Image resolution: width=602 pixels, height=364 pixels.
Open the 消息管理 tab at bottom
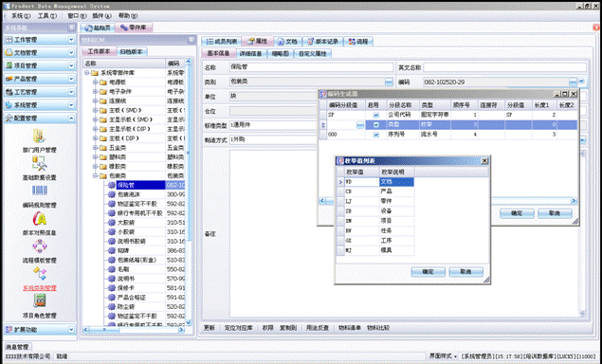pyautogui.click(x=17, y=347)
